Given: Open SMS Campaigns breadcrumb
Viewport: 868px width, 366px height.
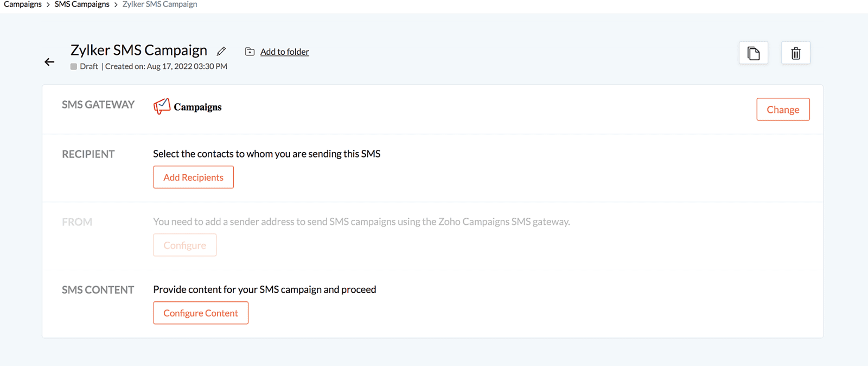Looking at the screenshot, I should point(82,4).
